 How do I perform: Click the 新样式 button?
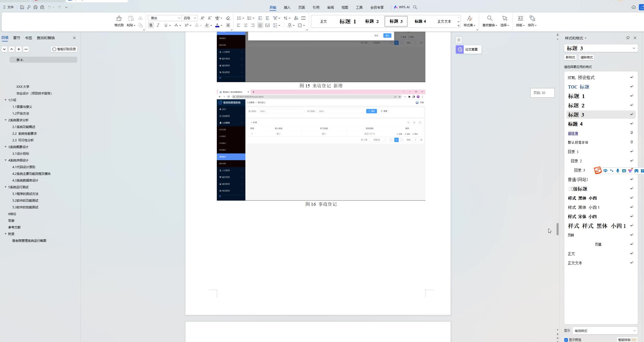coord(570,57)
